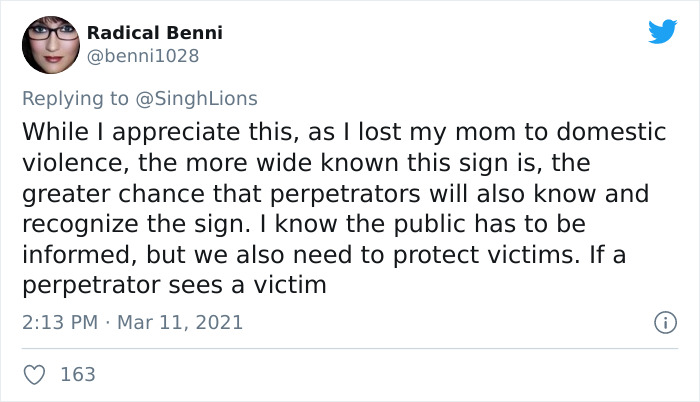Click the 163 likes count
This screenshot has width=700, height=402.
(x=78, y=375)
